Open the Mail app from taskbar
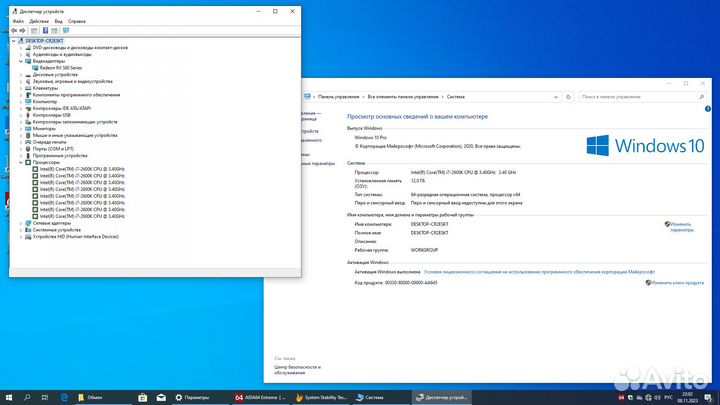The image size is (720, 405). 161,398
